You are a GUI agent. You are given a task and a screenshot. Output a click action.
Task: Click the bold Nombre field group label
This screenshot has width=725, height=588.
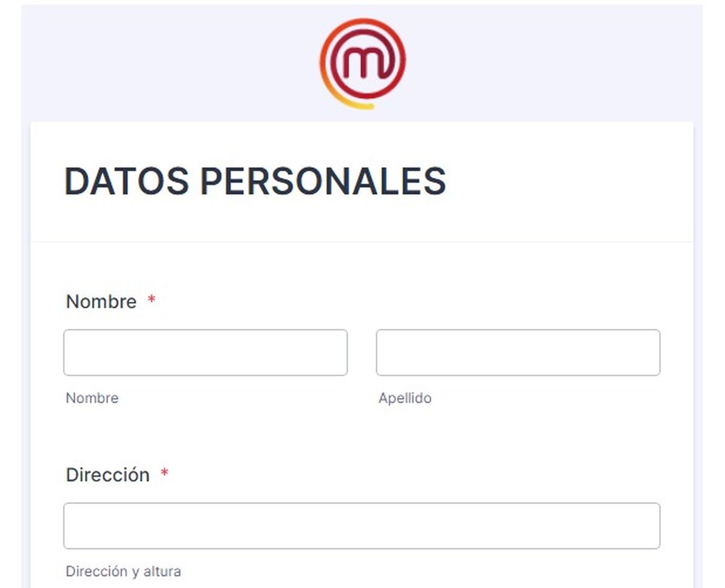pyautogui.click(x=101, y=301)
